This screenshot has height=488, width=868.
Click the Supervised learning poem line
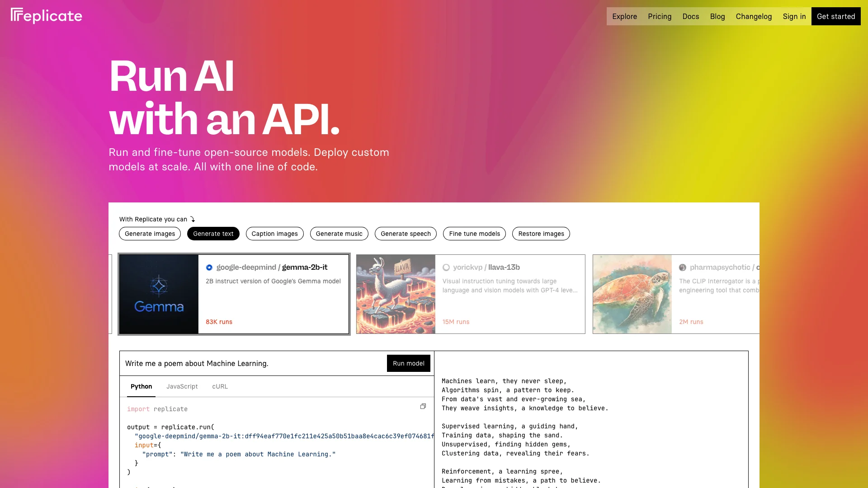(x=509, y=426)
